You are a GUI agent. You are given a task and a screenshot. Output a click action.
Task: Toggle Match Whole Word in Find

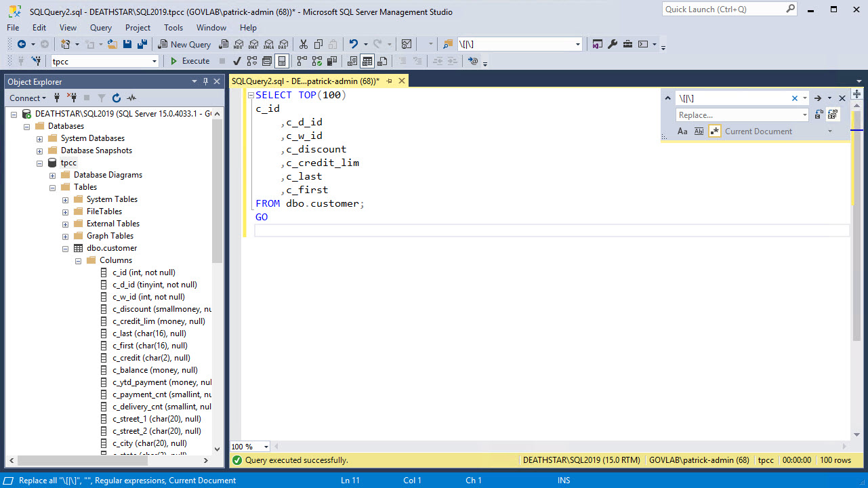pyautogui.click(x=699, y=131)
